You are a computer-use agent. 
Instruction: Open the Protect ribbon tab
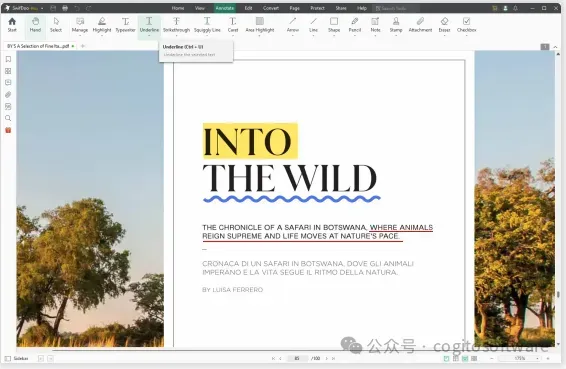(x=317, y=8)
